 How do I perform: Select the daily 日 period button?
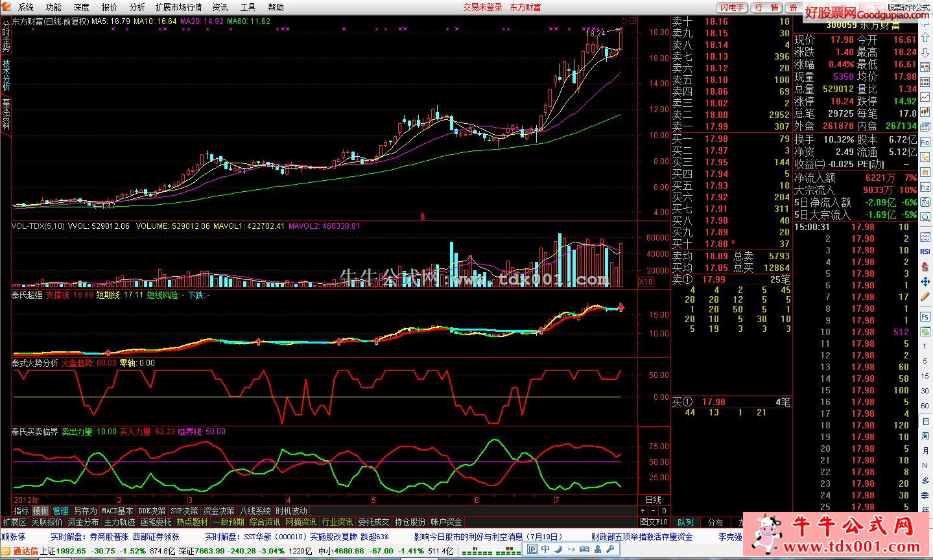point(925,421)
